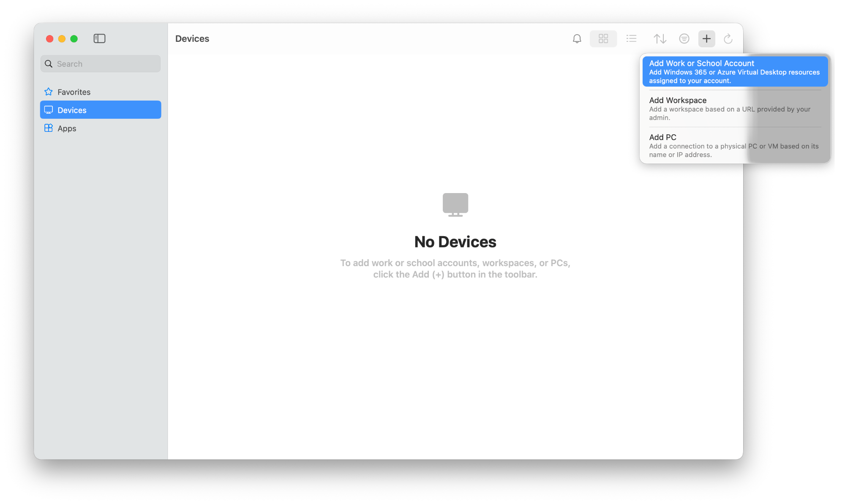Toggle the sidebar visibility
This screenshot has height=504, width=845.
[99, 38]
